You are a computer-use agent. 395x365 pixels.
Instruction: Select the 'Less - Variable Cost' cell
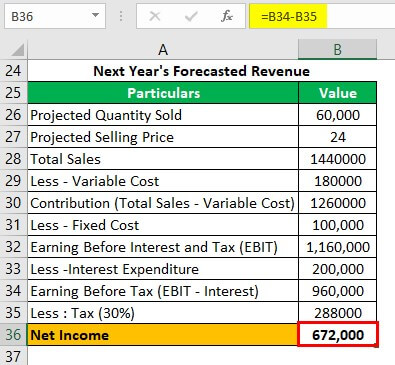pyautogui.click(x=163, y=181)
